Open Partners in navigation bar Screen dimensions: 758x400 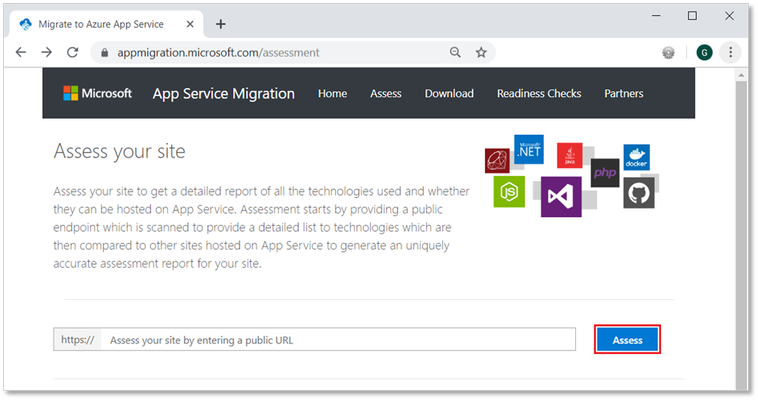(624, 94)
